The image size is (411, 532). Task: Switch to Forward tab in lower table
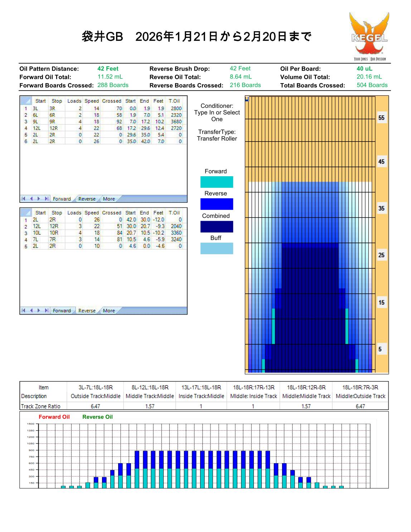(62, 311)
